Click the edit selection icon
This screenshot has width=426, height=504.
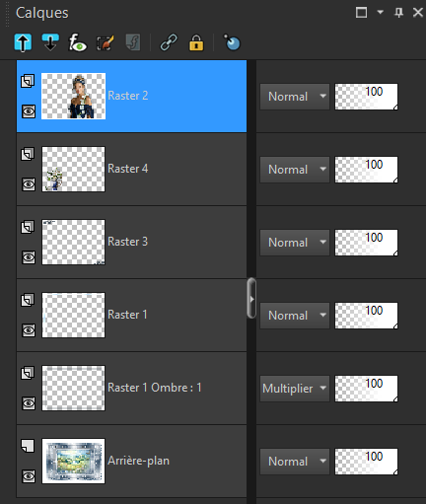pos(106,42)
